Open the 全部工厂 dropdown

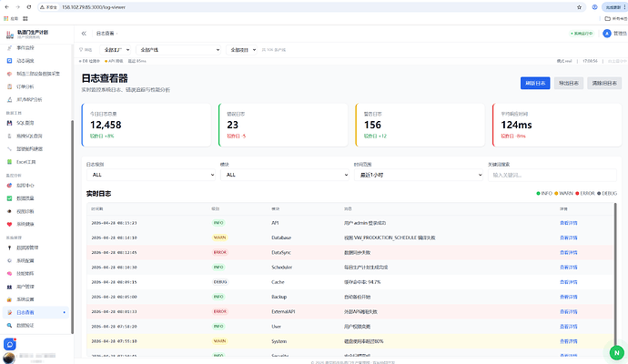coord(116,50)
